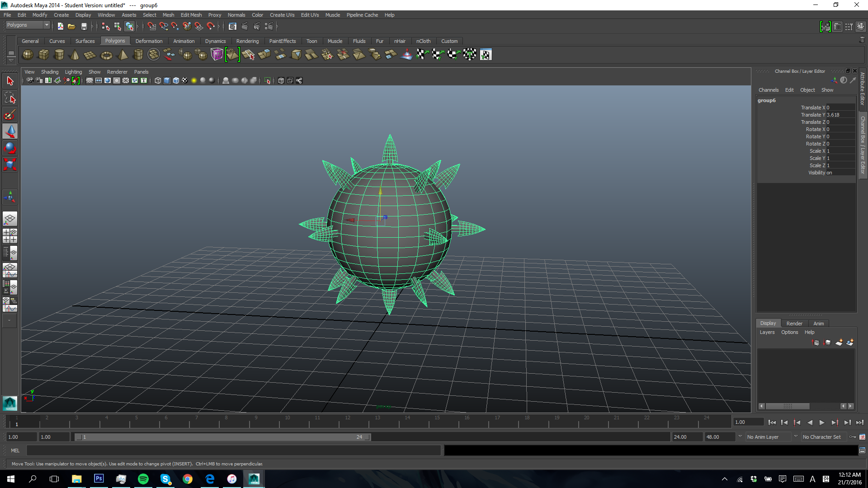
Task: Open the Edit Mesh menu
Action: [x=191, y=15]
